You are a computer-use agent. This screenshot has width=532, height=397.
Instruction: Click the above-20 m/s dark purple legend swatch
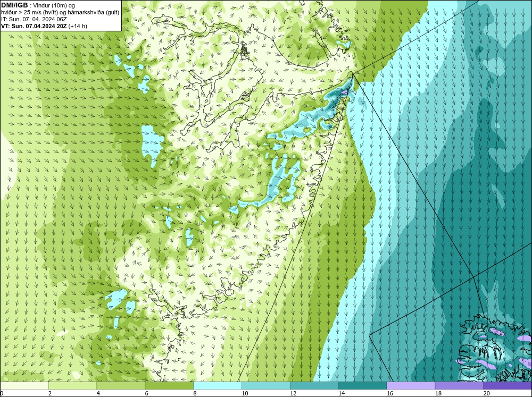click(x=508, y=385)
